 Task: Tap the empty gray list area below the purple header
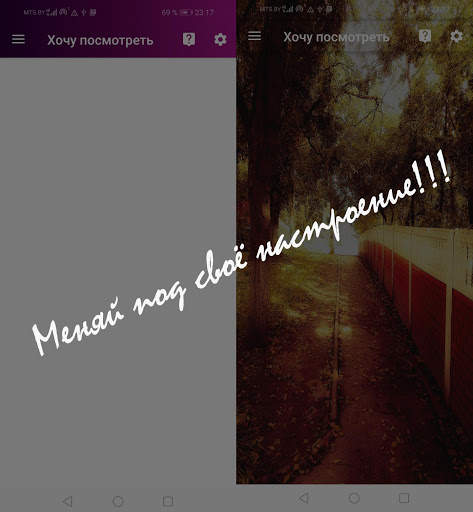118,270
